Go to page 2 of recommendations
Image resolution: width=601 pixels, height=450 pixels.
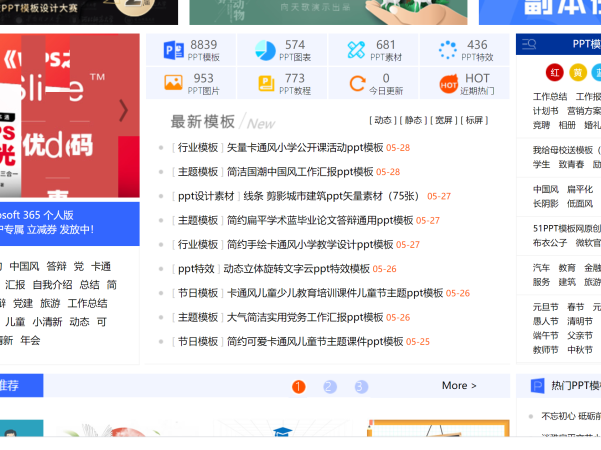coord(330,387)
